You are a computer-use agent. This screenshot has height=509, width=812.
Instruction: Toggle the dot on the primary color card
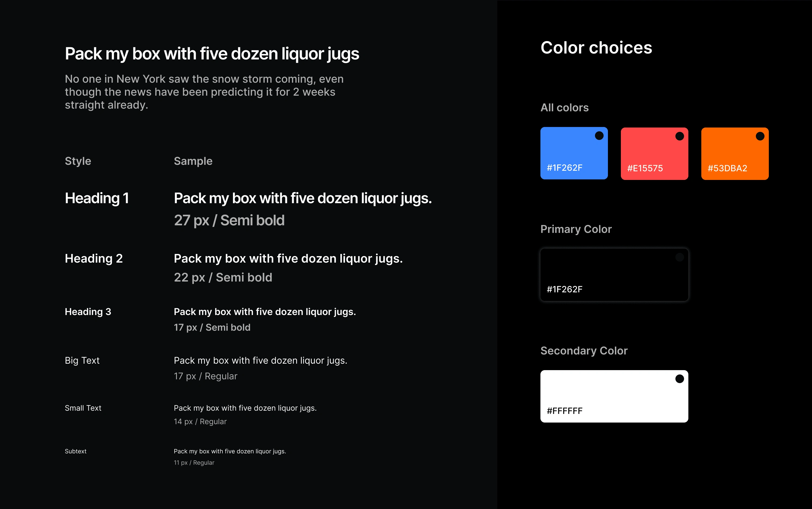679,257
